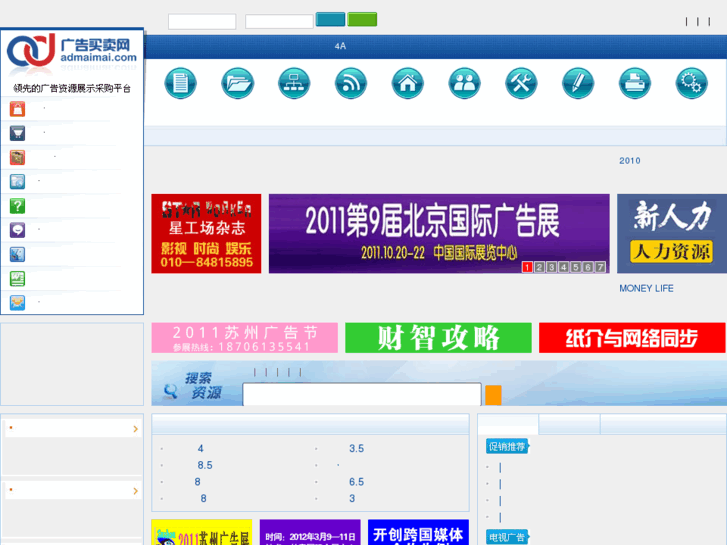This screenshot has height=545, width=727.
Task: Open the two-people users icon
Action: (465, 83)
